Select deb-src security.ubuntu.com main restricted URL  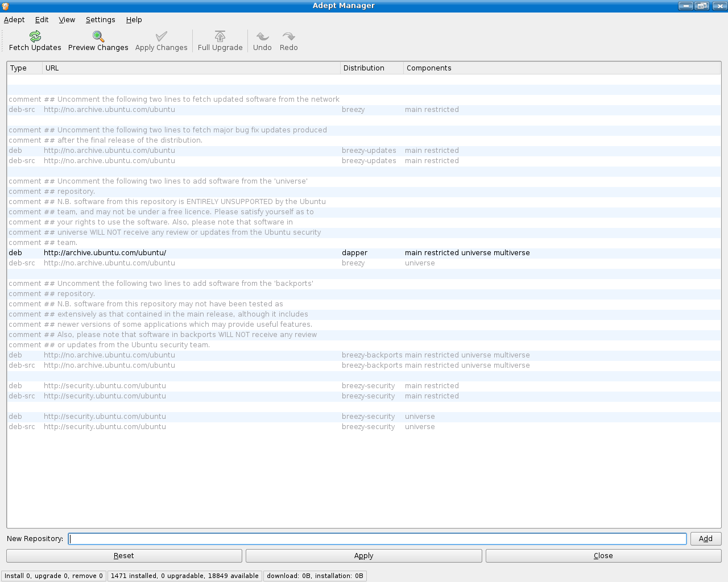coord(105,396)
